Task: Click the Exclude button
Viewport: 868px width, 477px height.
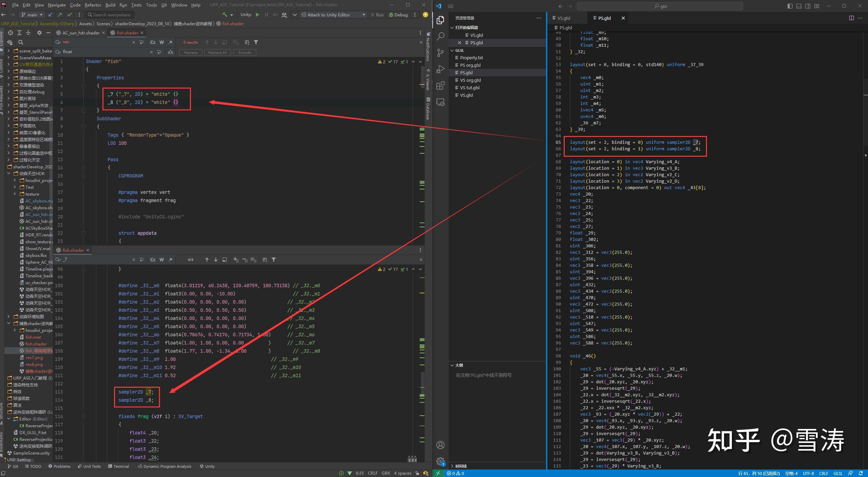Action: (245, 52)
